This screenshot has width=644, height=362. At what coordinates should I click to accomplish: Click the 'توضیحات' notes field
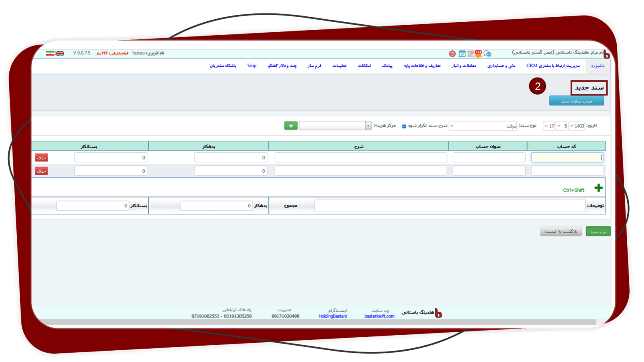click(x=450, y=206)
